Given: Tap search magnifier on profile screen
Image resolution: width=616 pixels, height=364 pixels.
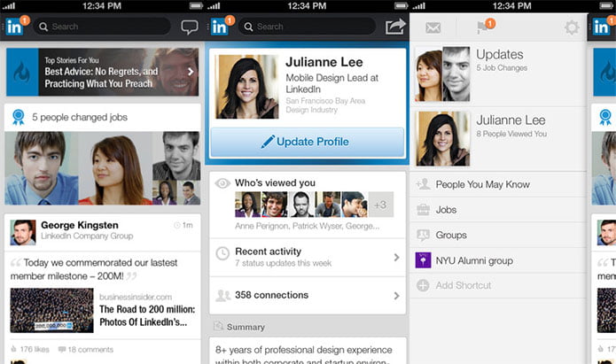Looking at the screenshot, I should coord(248,27).
